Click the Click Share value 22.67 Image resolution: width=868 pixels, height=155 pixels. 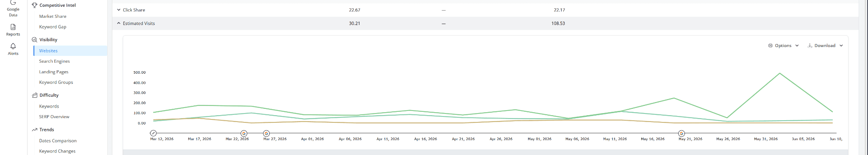point(354,10)
